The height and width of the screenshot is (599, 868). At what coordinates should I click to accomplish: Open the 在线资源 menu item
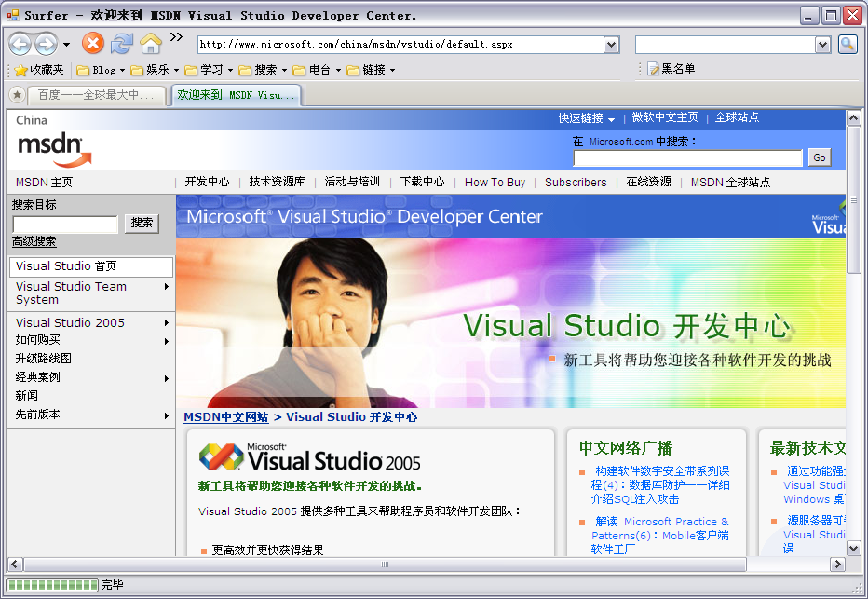pyautogui.click(x=648, y=182)
